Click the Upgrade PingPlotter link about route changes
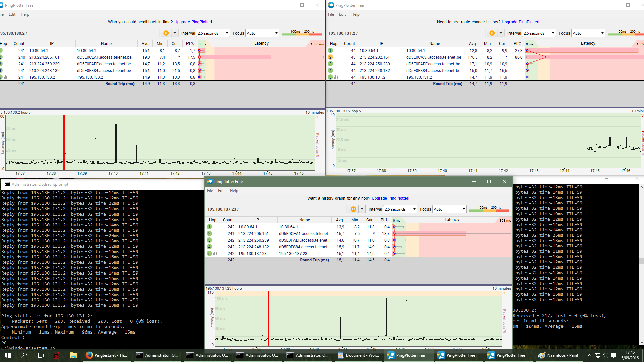This screenshot has width=644, height=362. tap(520, 22)
